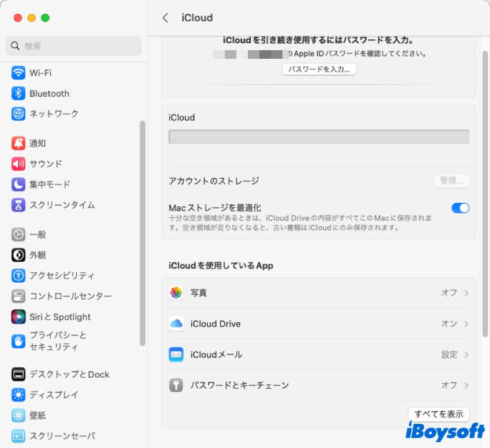Screen dimensions: 490x448
Task: Click the オン status for iCloud Drive
Action: [449, 323]
